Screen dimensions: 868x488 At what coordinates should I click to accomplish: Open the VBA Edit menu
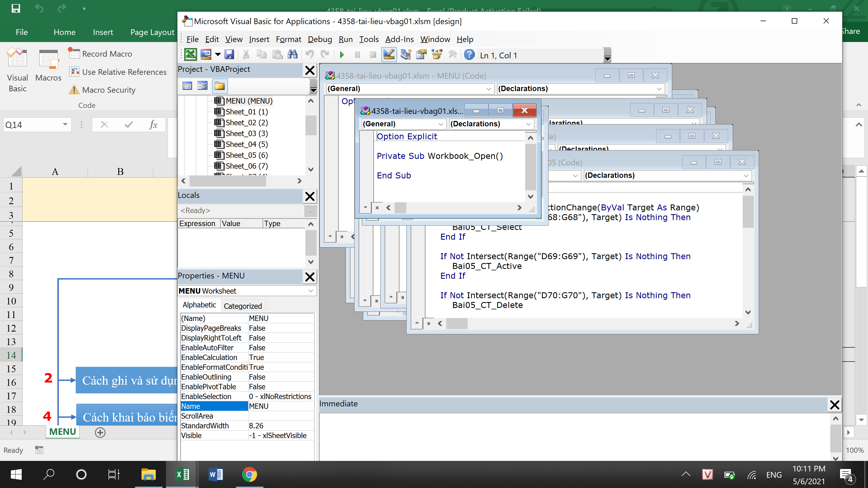click(x=212, y=39)
